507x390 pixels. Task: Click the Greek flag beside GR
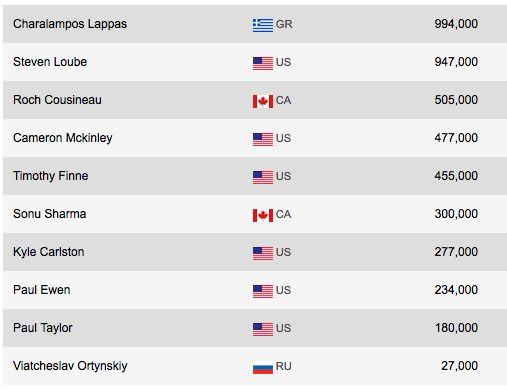point(263,25)
